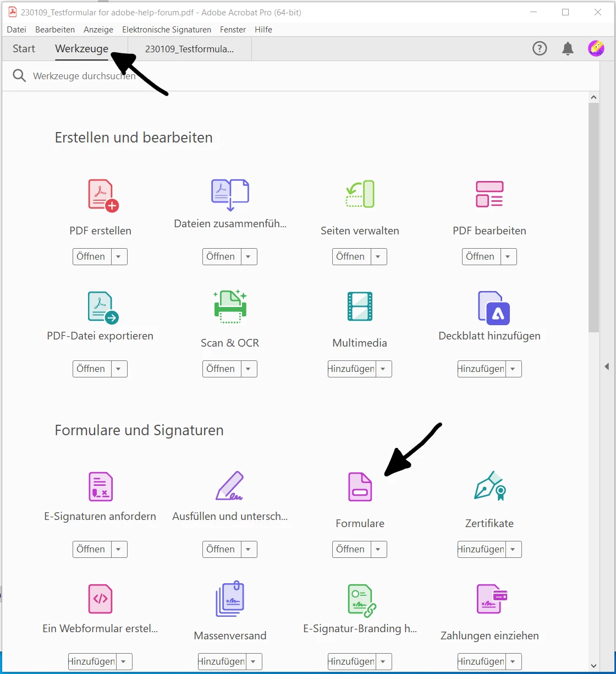Click the Webformular erstellen code icon

point(101,599)
